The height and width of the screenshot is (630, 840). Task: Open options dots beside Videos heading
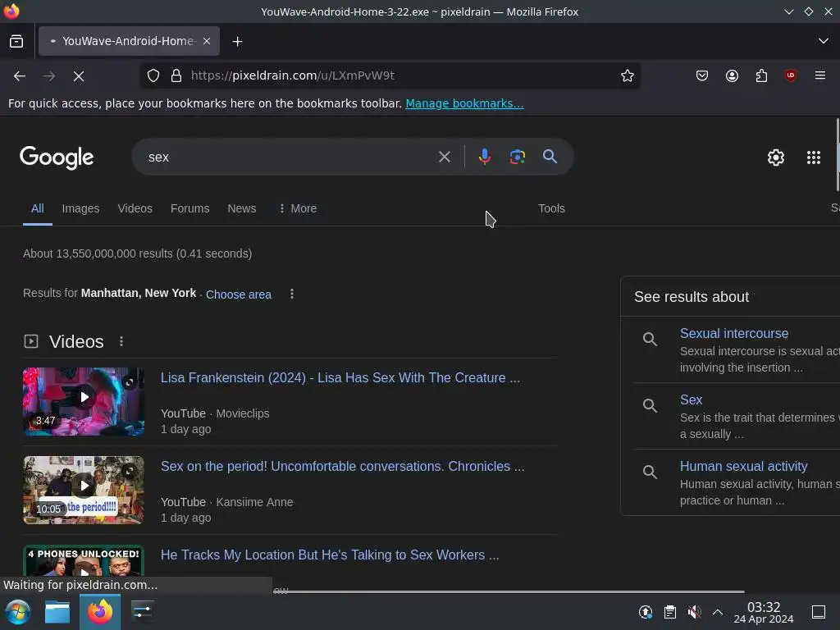tap(121, 341)
